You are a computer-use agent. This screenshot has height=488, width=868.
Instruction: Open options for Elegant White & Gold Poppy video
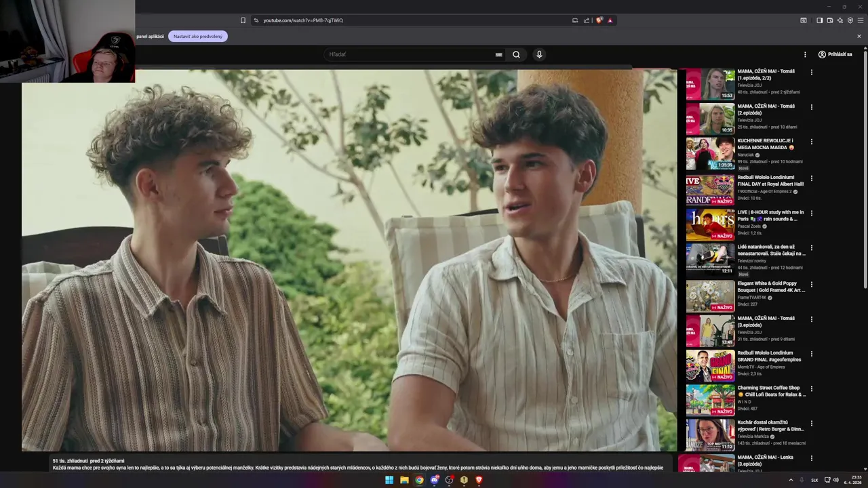(811, 284)
